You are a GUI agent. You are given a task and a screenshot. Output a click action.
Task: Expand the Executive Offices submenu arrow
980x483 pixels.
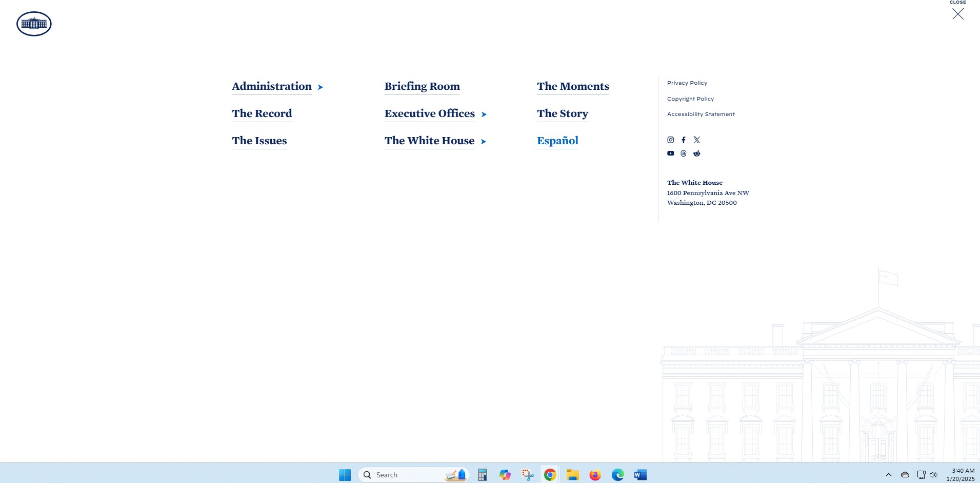click(484, 114)
